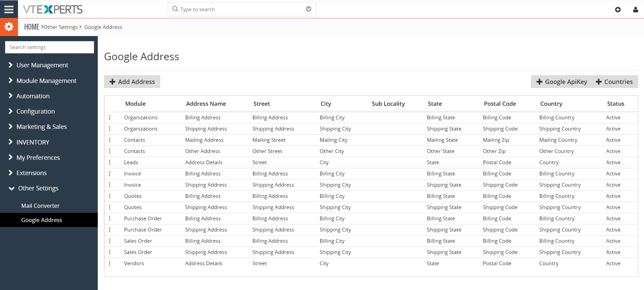Click the Postal Code column header
The width and height of the screenshot is (644, 290).
click(500, 104)
